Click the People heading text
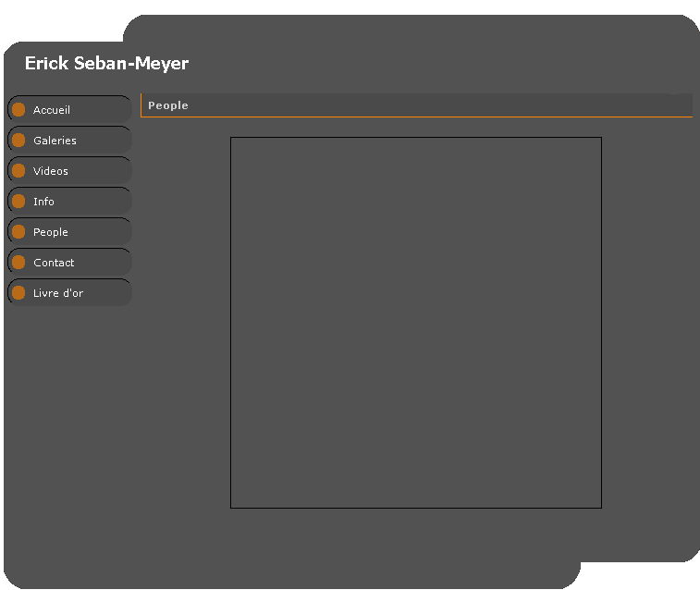Viewport: 700px width, 590px height. (x=168, y=105)
